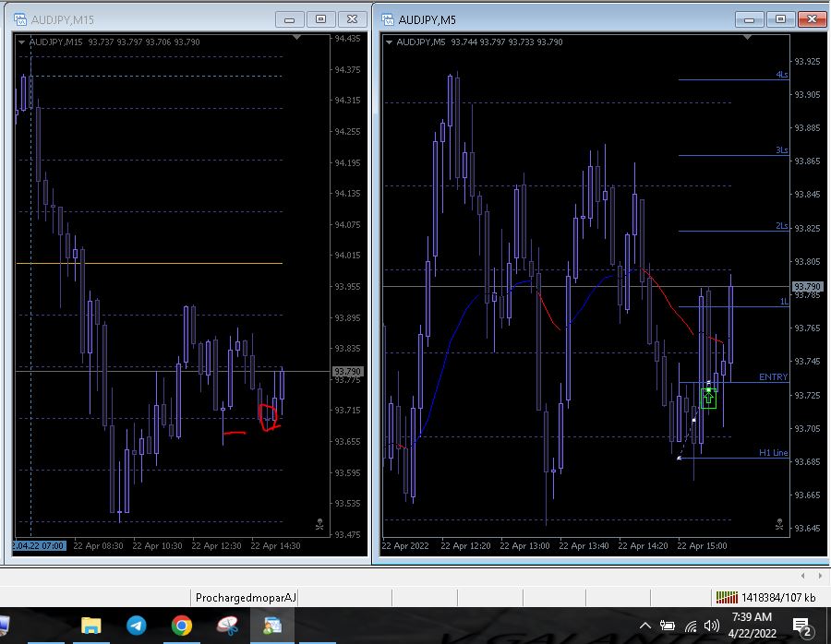831x644 pixels.
Task: Select the H1 Line label on M5 chart
Action: coord(773,453)
